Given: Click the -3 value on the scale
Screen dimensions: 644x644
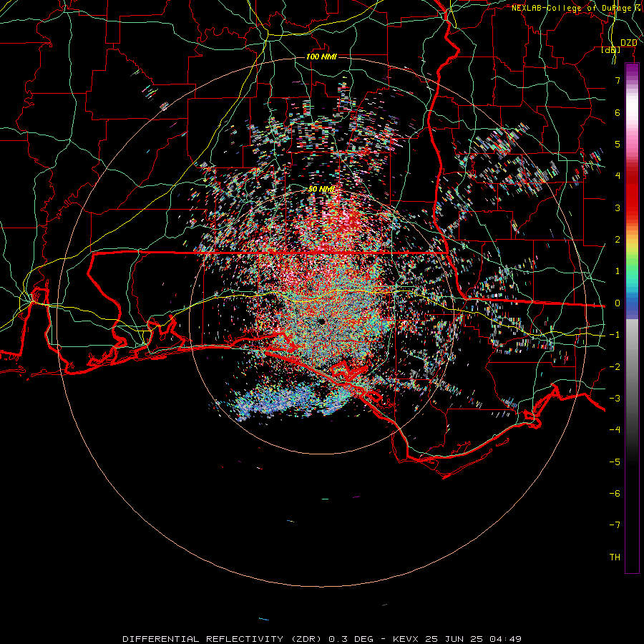Looking at the screenshot, I should click(x=615, y=399).
